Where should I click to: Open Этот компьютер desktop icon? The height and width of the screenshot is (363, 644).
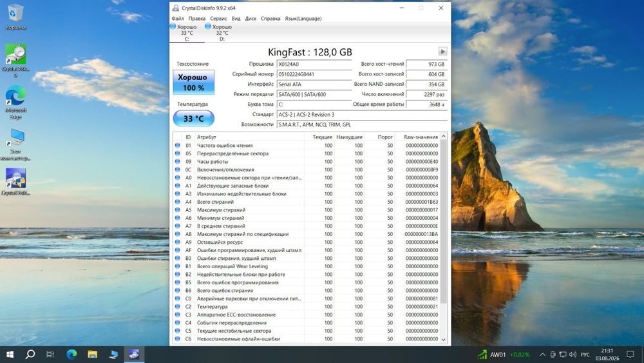coord(15,144)
